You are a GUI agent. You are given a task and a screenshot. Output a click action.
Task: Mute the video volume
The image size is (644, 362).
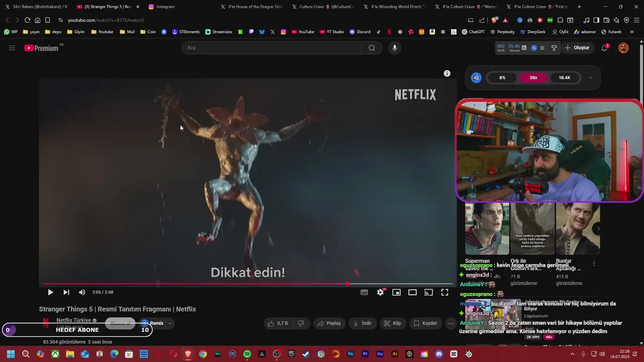tap(82, 292)
